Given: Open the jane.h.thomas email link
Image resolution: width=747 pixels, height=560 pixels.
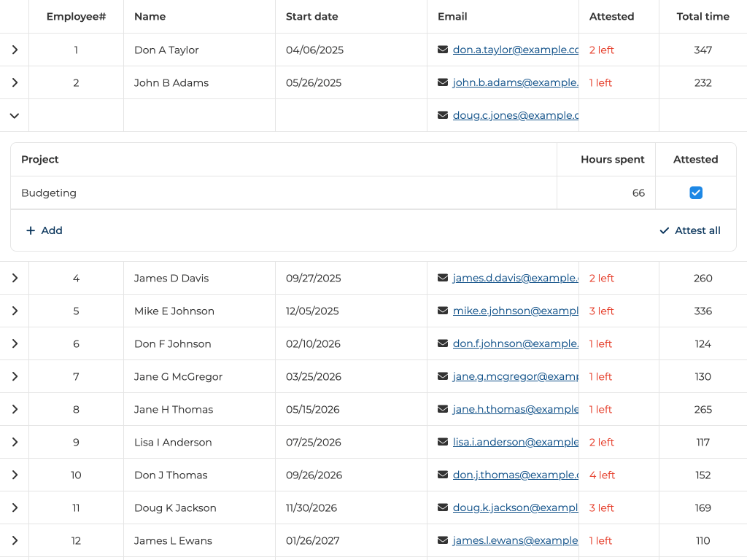Looking at the screenshot, I should pos(515,409).
